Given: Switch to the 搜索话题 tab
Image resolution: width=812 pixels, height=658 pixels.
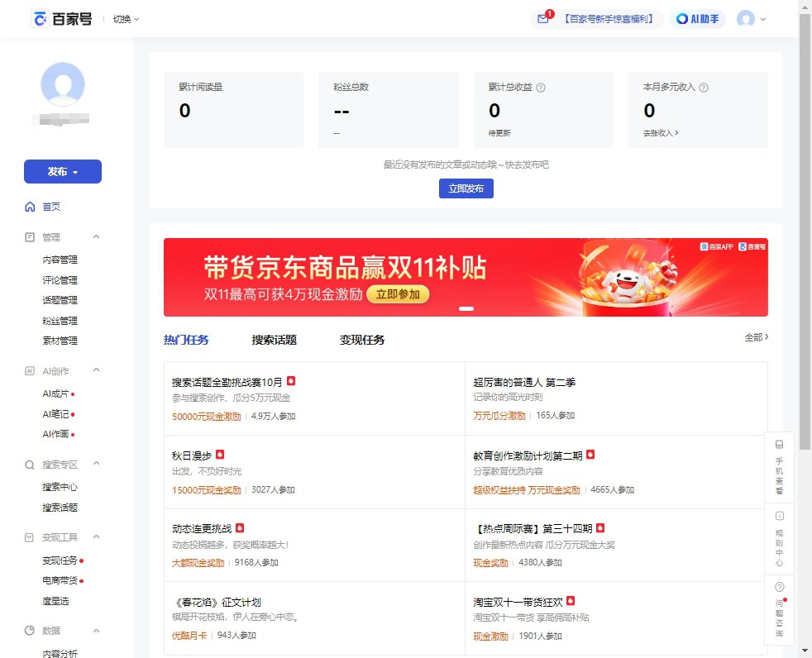Looking at the screenshot, I should (274, 340).
